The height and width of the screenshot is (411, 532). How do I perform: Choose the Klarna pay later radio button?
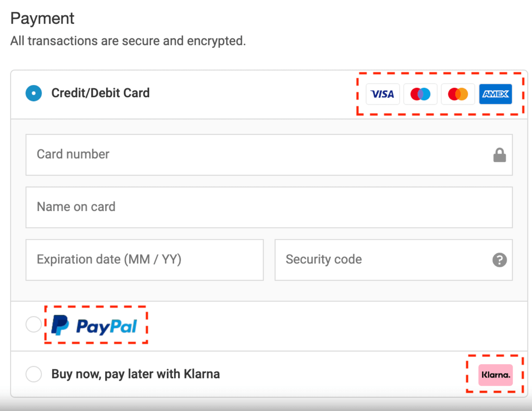pos(34,374)
